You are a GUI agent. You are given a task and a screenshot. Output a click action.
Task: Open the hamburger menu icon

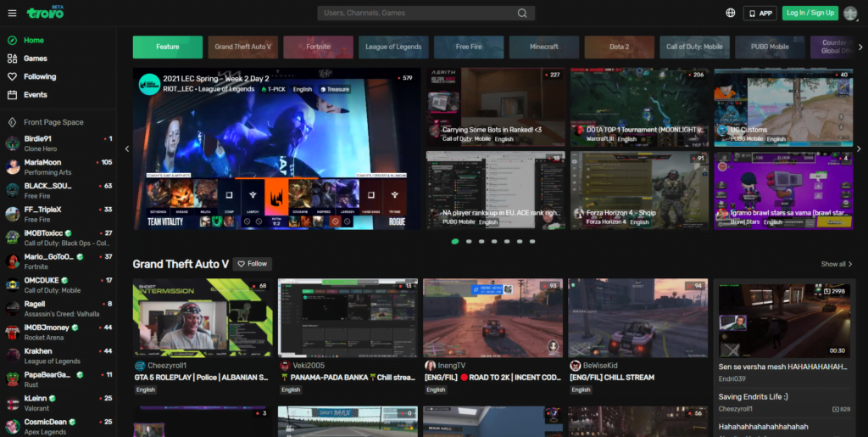point(12,13)
